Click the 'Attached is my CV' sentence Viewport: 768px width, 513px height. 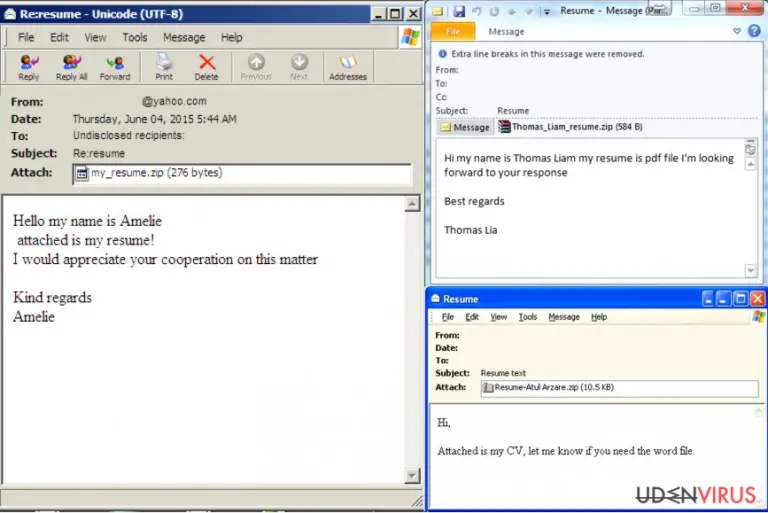tap(566, 451)
